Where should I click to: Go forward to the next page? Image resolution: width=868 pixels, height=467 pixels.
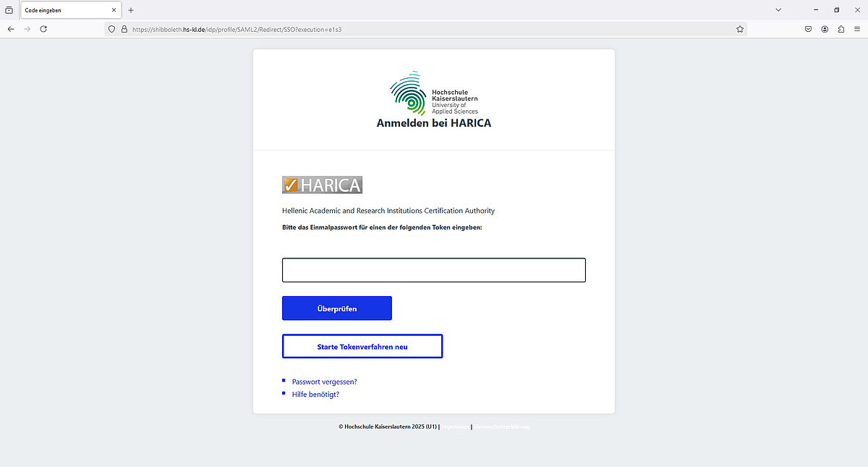[x=27, y=29]
